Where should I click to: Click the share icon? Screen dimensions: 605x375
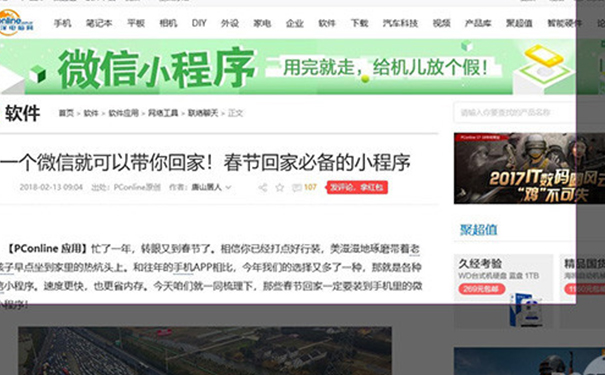(263, 188)
